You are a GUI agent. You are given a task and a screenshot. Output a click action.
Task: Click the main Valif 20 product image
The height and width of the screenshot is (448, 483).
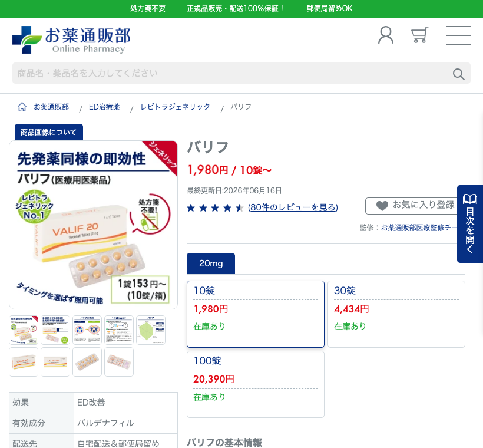click(x=93, y=225)
